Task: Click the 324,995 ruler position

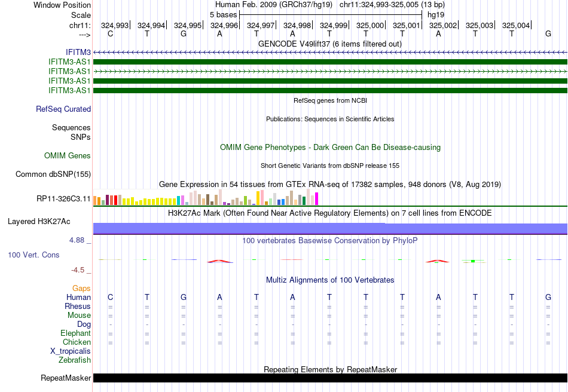Action: (188, 25)
